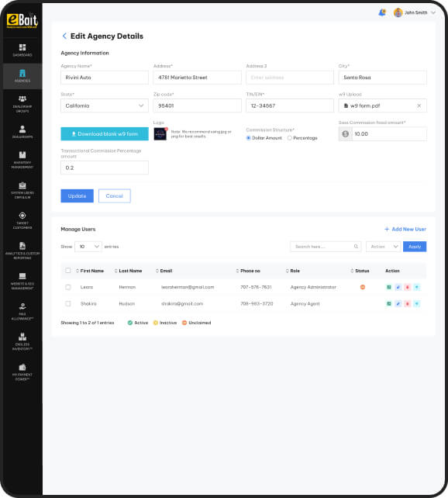Open Inventory Management in sidebar
The width and height of the screenshot is (448, 498).
22,160
